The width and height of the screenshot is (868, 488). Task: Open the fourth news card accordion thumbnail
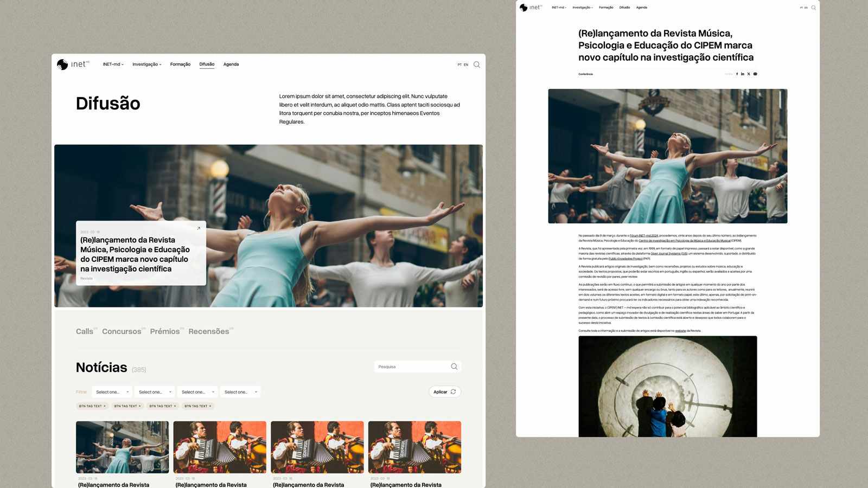[414, 447]
